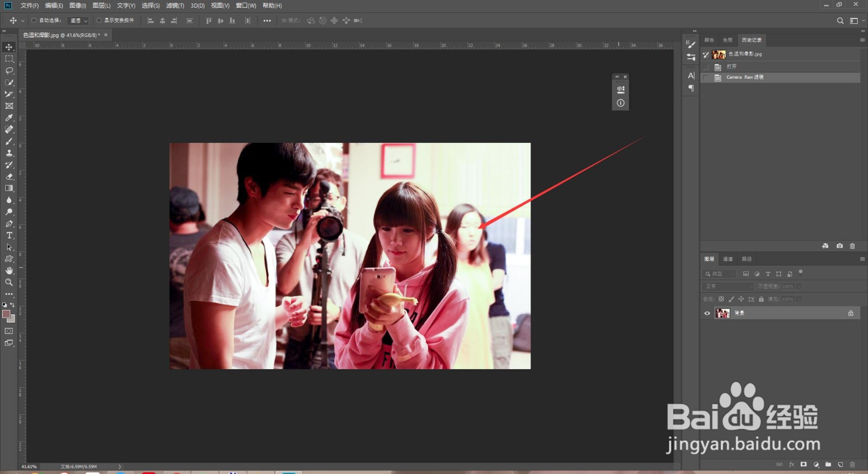Select the Healing Brush tool

pos(9,129)
